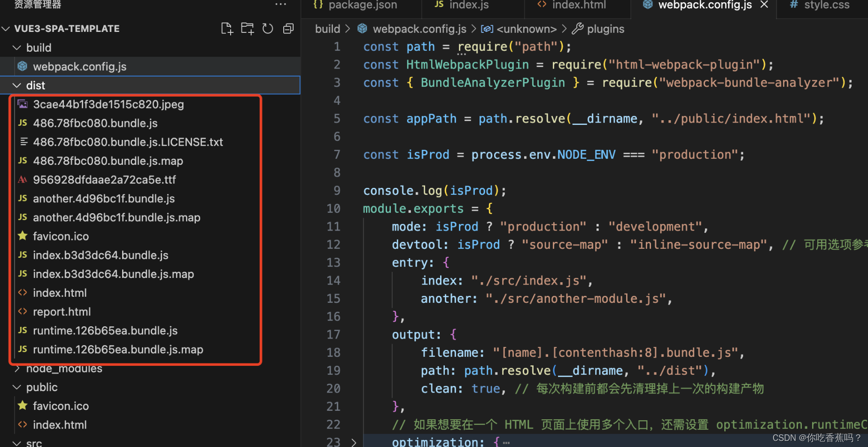Collapse the build folder
The width and height of the screenshot is (868, 447).
pos(17,47)
